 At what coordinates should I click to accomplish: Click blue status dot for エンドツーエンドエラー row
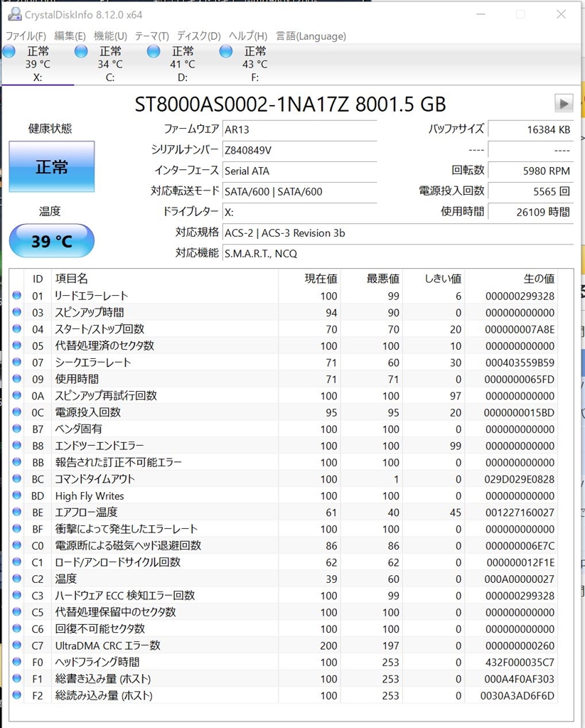(17, 445)
